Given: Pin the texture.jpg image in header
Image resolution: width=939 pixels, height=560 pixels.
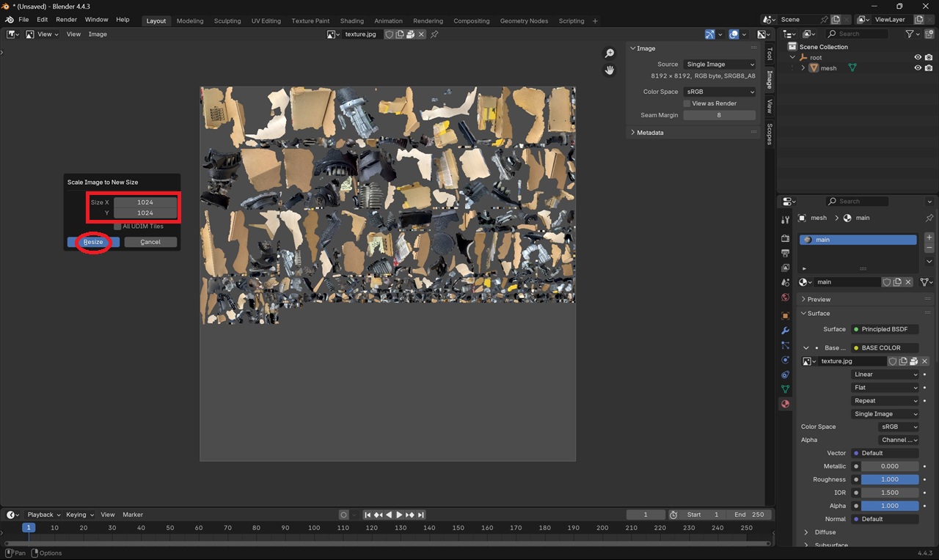Looking at the screenshot, I should click(x=434, y=34).
